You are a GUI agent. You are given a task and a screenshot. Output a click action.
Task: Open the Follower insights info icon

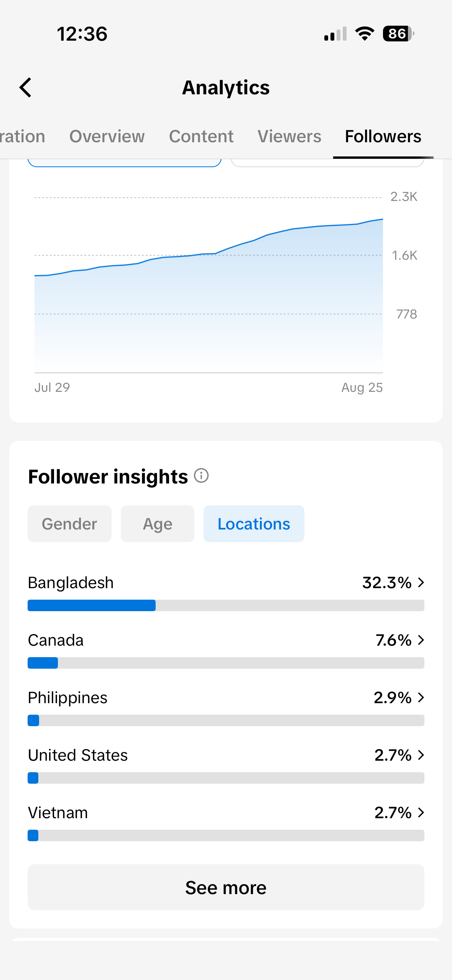201,476
